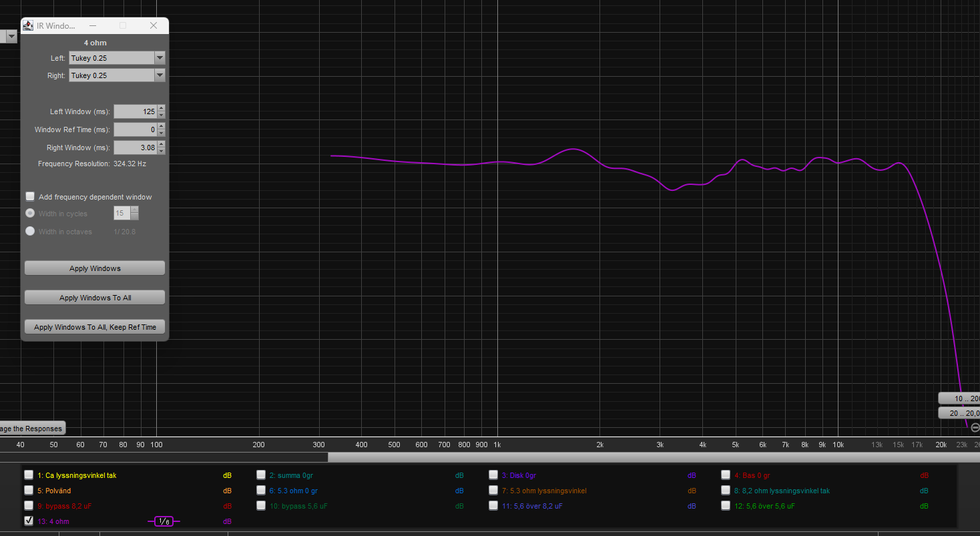Click the Average the Responses button
The image size is (980, 536).
click(33, 429)
